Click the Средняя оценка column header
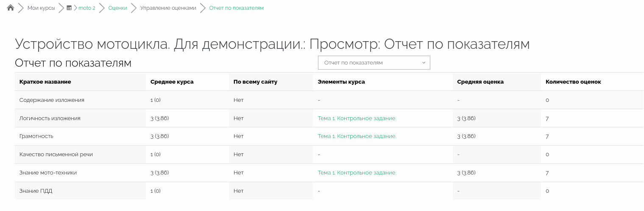Screen dimensions: 644x211 pos(480,82)
